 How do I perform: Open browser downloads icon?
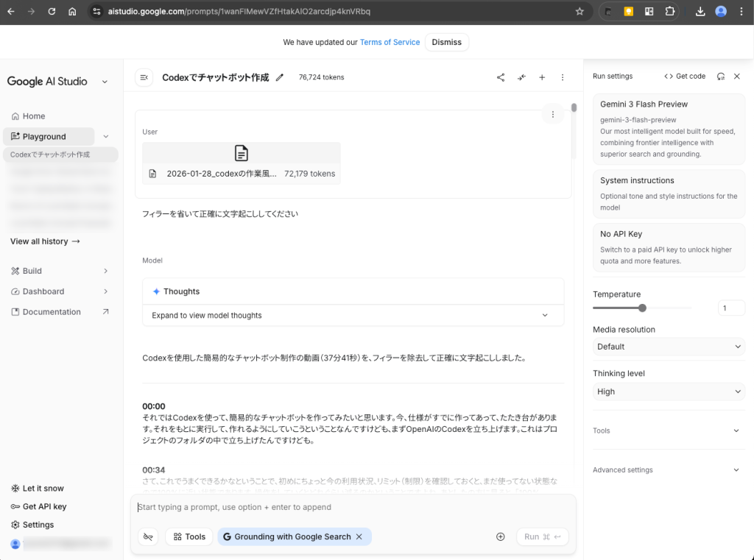pos(700,12)
